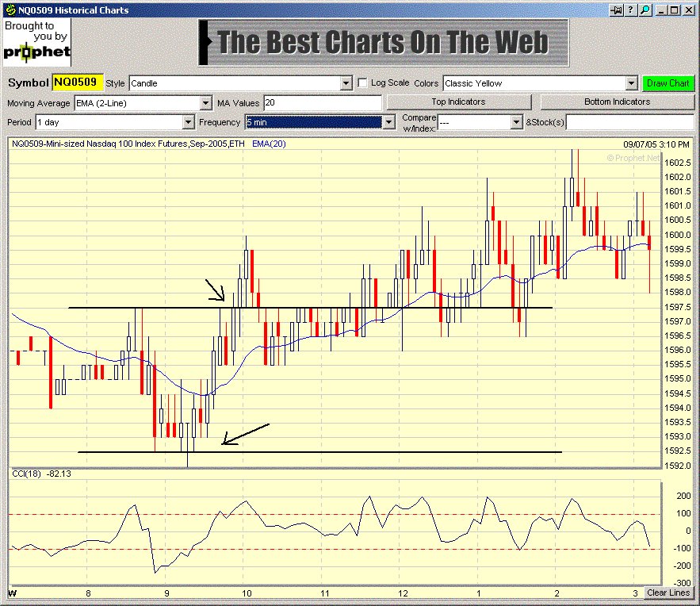
Task: Focus the Symbol field containing NQ0509
Action: 77,82
